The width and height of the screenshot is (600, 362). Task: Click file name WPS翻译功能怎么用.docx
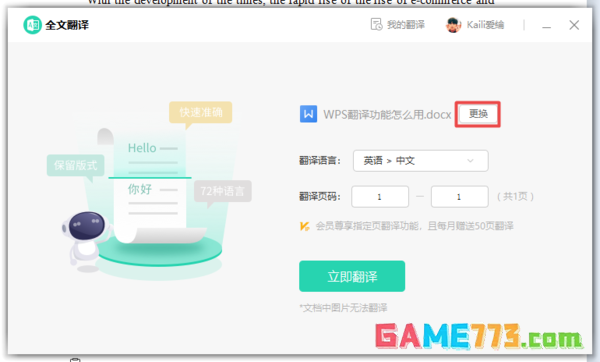(387, 114)
